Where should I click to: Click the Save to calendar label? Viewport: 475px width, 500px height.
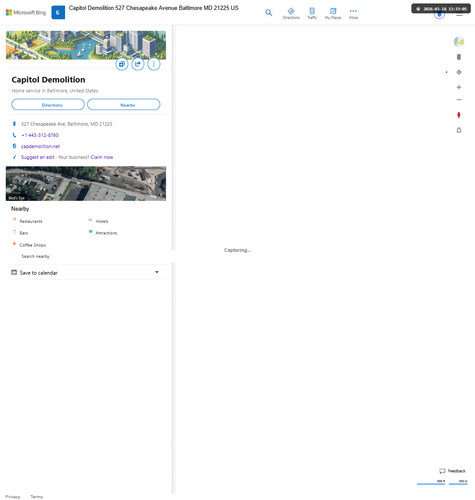[38, 273]
